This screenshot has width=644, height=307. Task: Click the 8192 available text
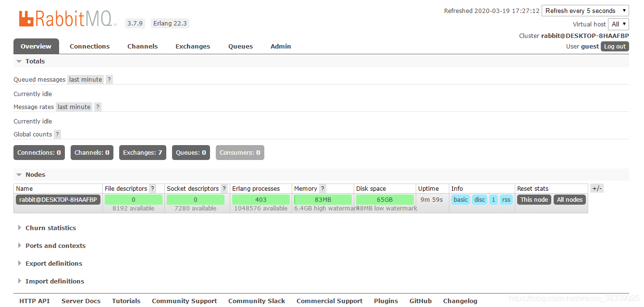(x=134, y=209)
